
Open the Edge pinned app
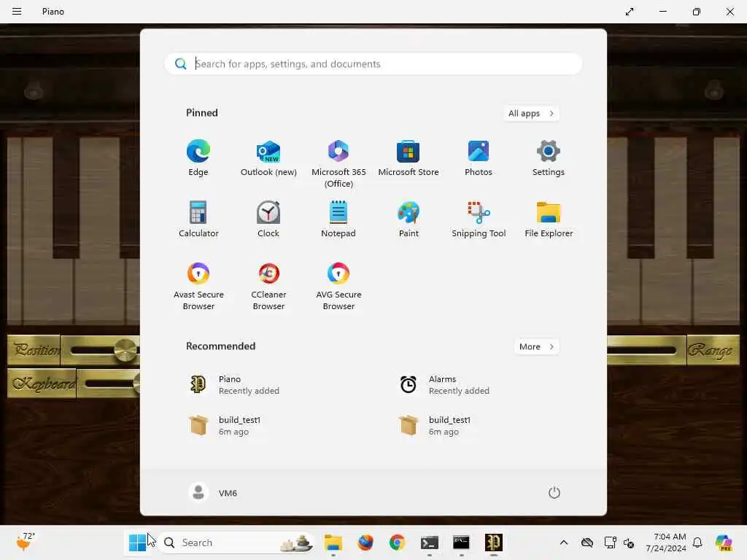click(198, 158)
